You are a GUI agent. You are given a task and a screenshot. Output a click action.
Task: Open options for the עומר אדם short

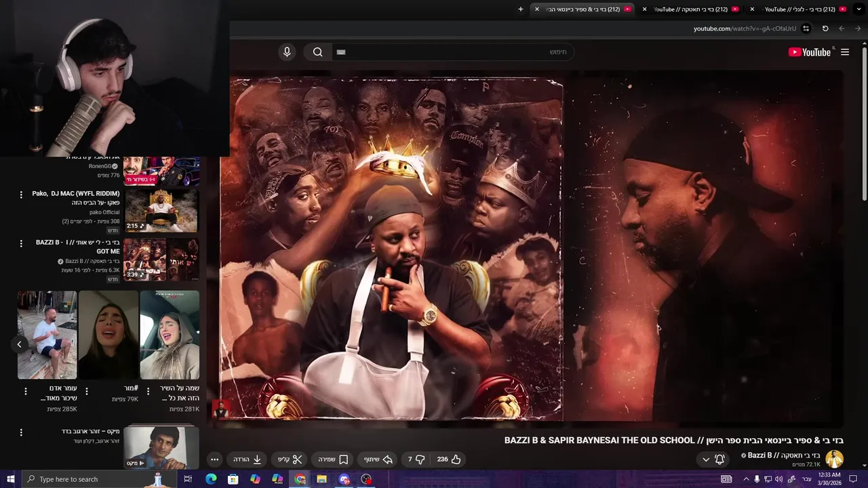tap(26, 391)
